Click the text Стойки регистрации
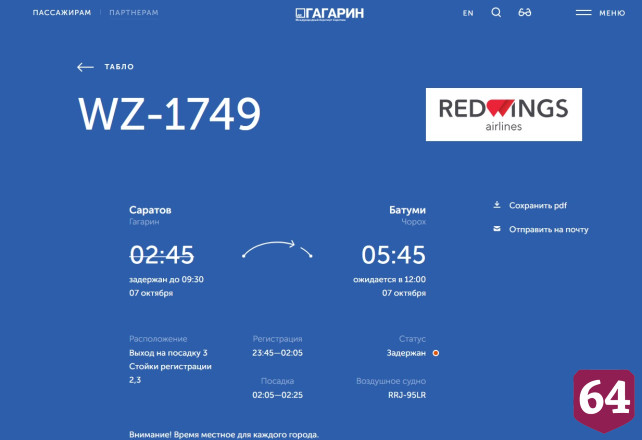Image resolution: width=642 pixels, height=440 pixels. coord(170,366)
